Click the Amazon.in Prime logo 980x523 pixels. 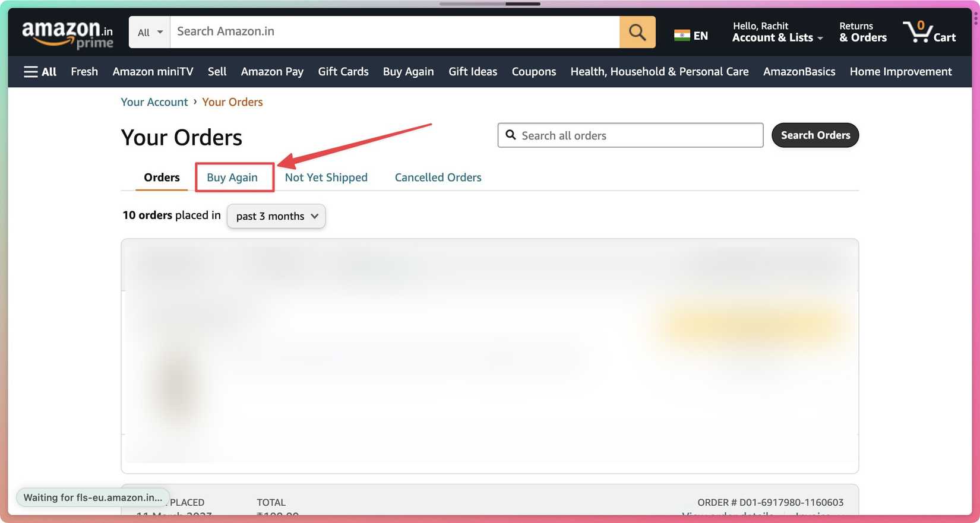tap(67, 34)
